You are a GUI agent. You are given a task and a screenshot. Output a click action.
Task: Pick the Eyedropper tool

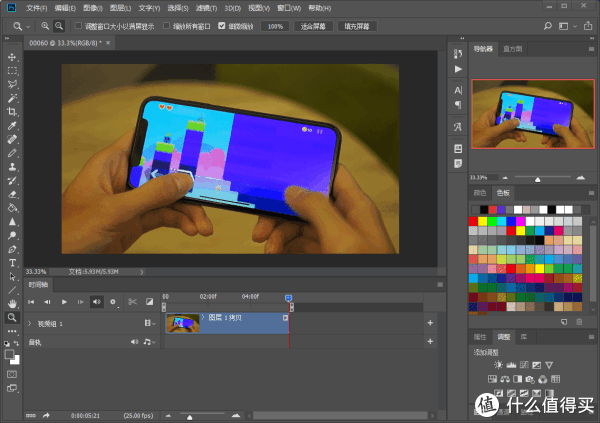click(12, 127)
